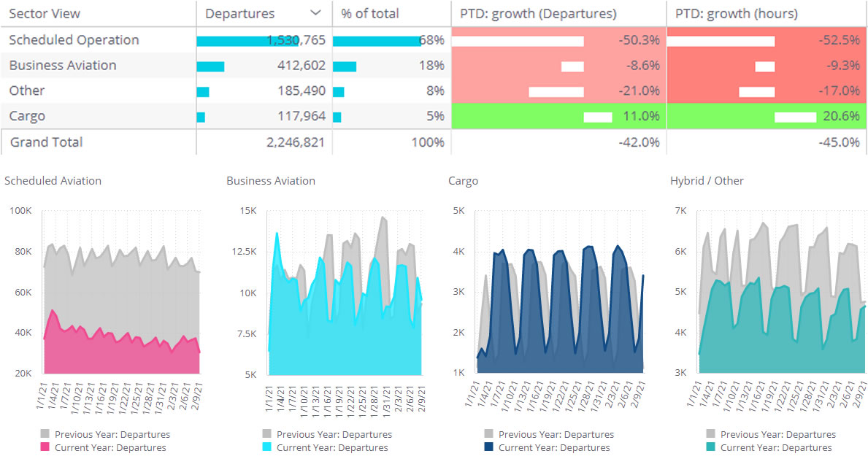Toggle the cyan Current Year legend swatch

267,447
